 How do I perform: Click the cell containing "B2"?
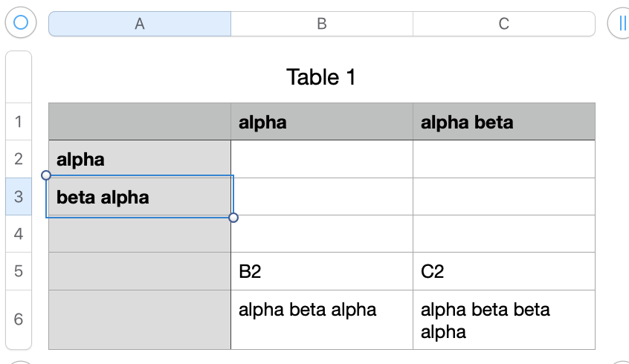(322, 271)
